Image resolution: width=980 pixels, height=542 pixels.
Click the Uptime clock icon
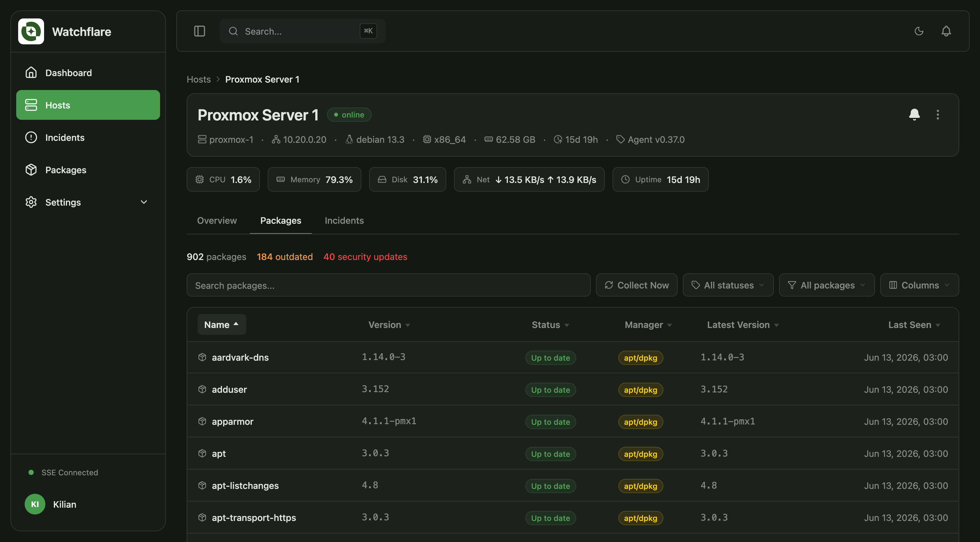(625, 179)
